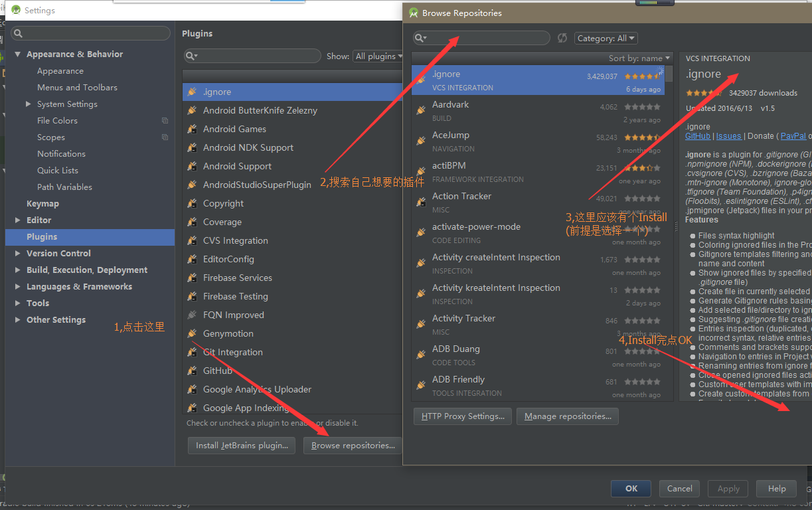Expand Languages & Frameworks section

[x=18, y=287]
